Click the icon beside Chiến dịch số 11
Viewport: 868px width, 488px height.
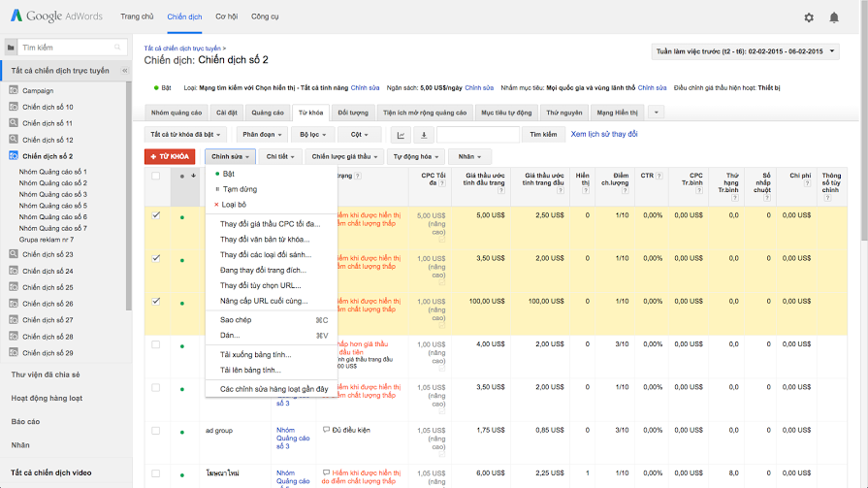coord(14,123)
